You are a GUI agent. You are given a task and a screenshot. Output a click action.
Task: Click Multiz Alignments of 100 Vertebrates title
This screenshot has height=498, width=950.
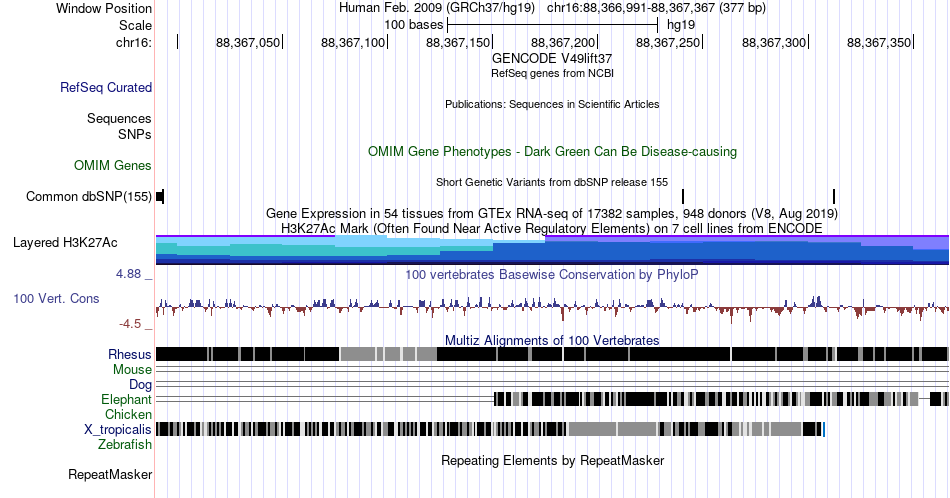point(552,340)
